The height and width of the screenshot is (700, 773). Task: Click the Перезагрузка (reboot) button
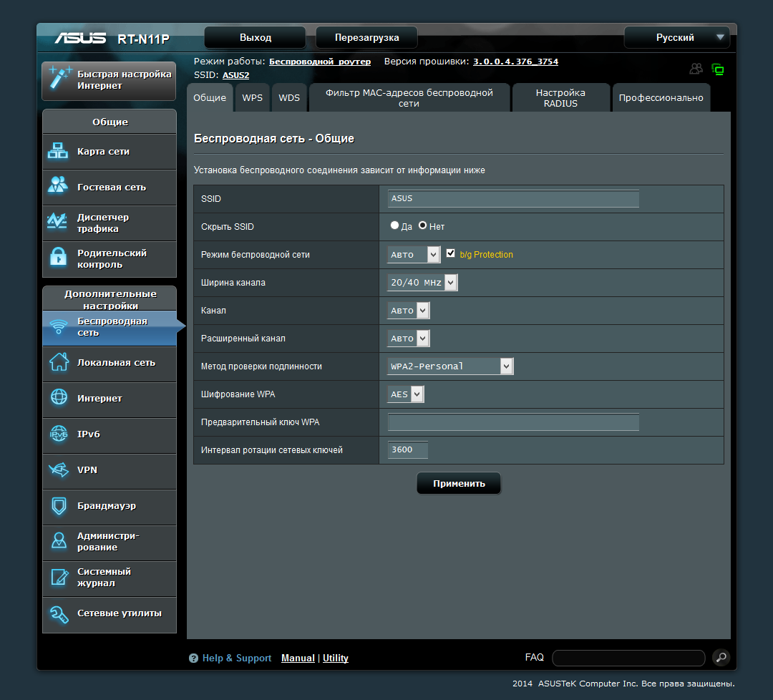(366, 37)
